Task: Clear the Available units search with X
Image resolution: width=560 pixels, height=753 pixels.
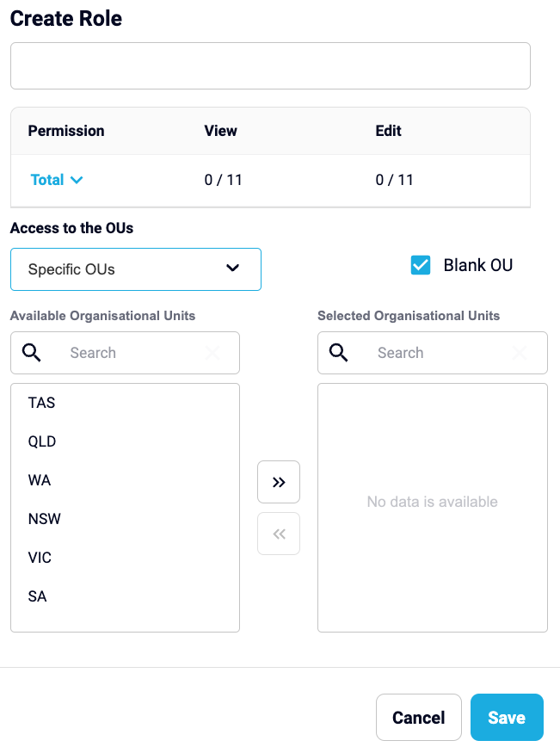Action: (212, 353)
